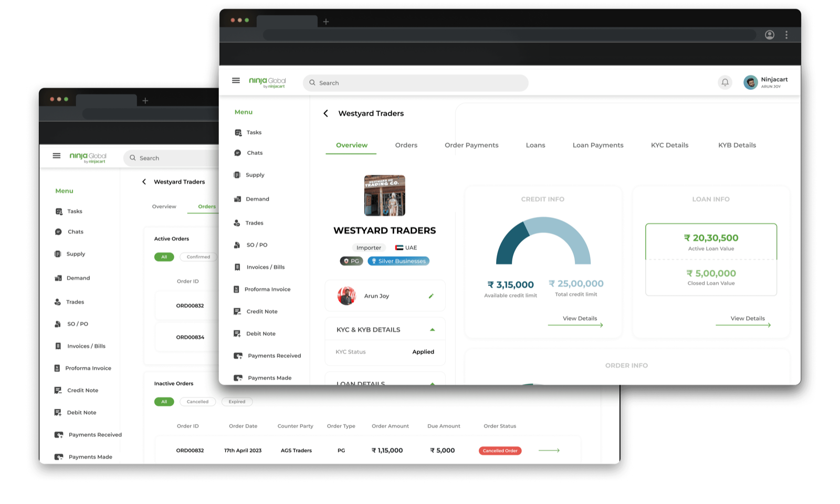
Task: Click Ninja Global logo in front window
Action: pos(267,82)
